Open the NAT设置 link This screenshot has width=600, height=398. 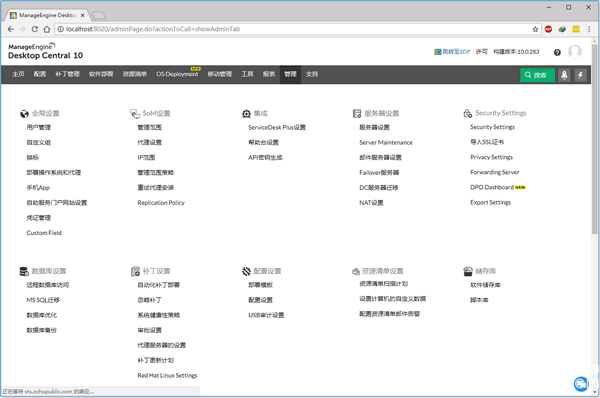371,203
